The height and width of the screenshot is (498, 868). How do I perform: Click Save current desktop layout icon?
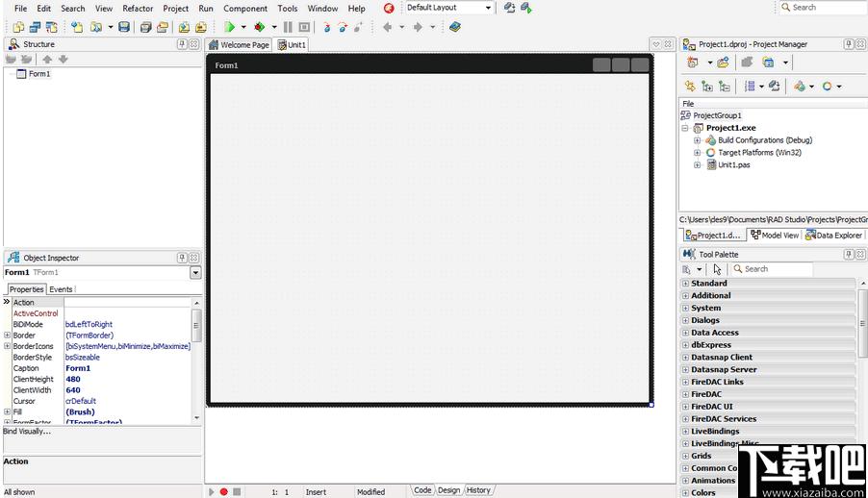(509, 8)
